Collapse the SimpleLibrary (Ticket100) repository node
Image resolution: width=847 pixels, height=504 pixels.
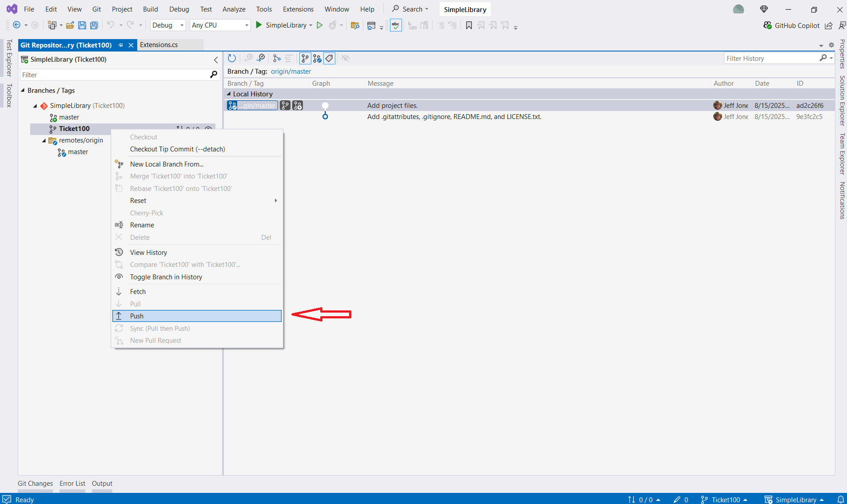tap(35, 106)
